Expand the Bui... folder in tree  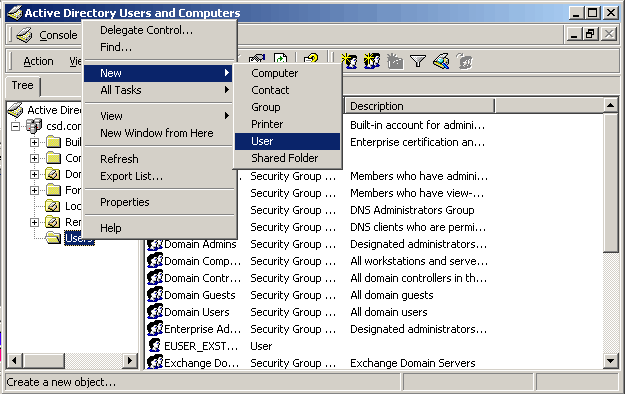coord(35,142)
